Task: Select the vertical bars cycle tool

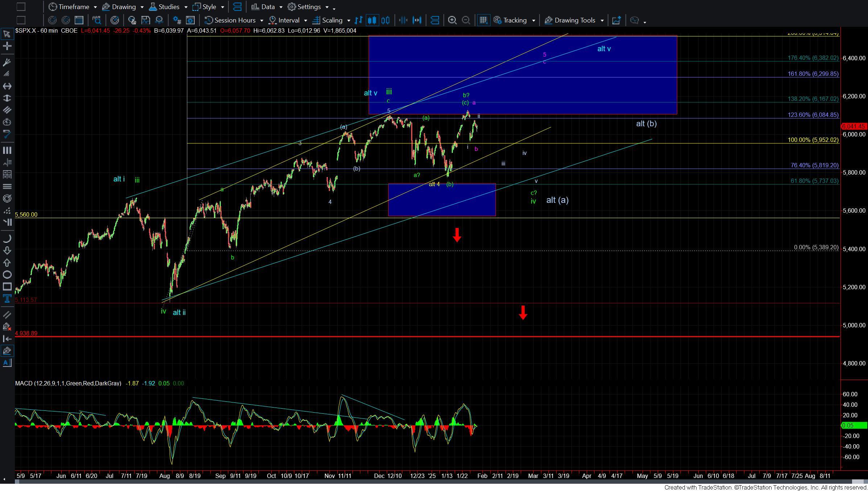Action: [7, 150]
